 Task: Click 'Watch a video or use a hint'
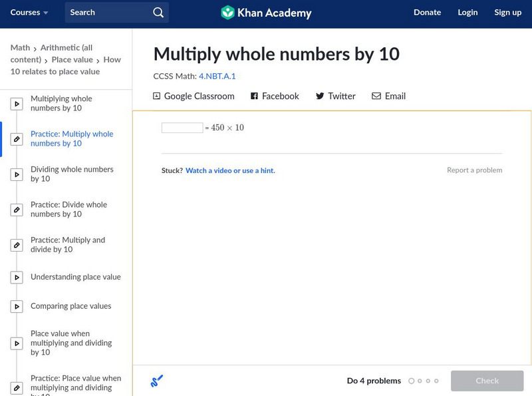[230, 171]
